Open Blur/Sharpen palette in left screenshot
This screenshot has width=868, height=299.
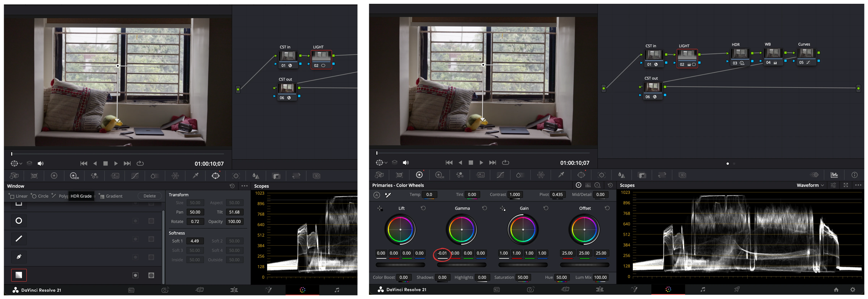tap(256, 176)
